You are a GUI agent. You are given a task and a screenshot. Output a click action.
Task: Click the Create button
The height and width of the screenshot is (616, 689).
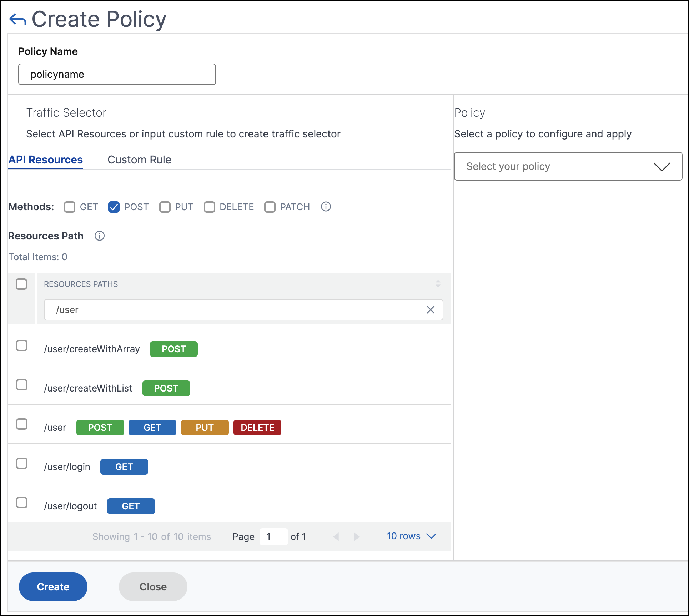(x=53, y=586)
